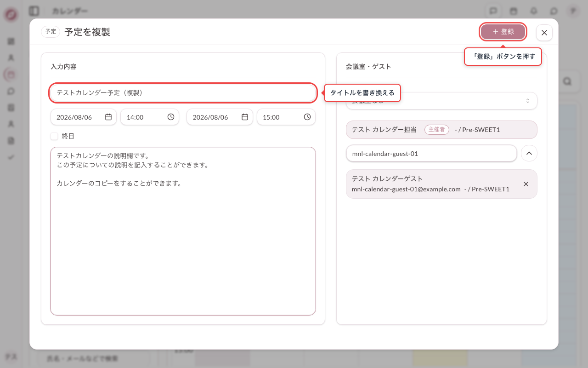
Task: Enable the 終日 all-day checkbox
Action: (54, 136)
